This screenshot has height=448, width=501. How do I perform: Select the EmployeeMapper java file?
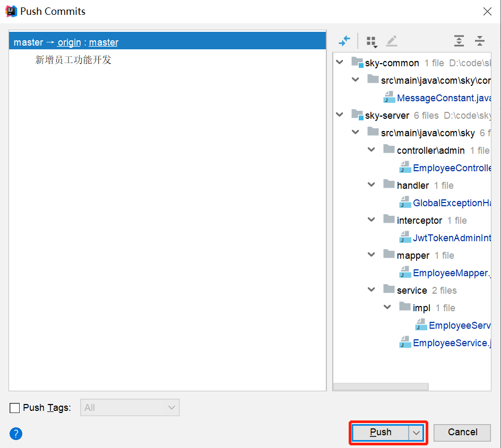pyautogui.click(x=451, y=273)
